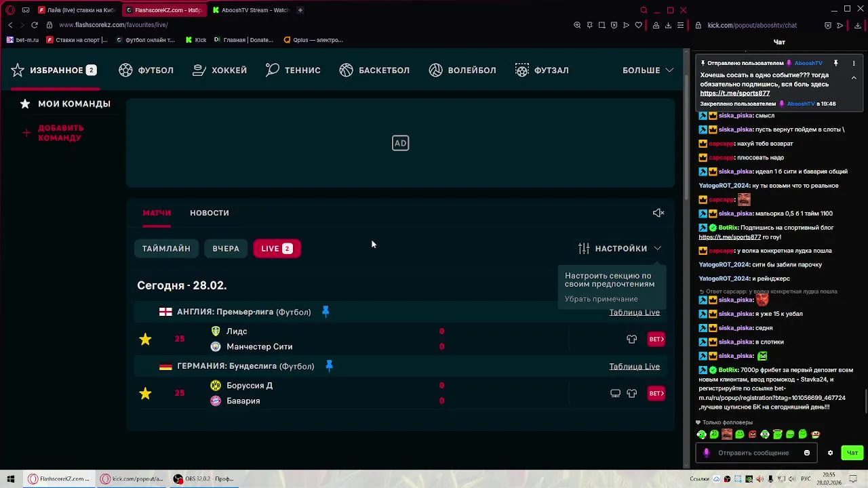
Task: Open chat settings gear icon
Action: (x=830, y=453)
